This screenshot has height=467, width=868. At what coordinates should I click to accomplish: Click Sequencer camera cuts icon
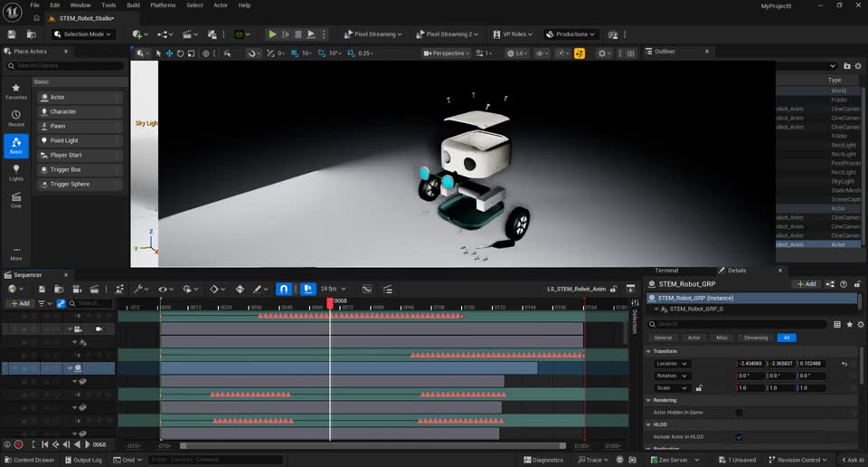[77, 290]
